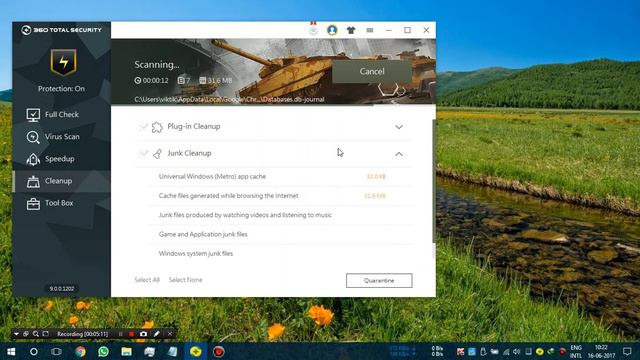Open Task View on the taskbar
The width and height of the screenshot is (640, 360).
click(x=56, y=351)
